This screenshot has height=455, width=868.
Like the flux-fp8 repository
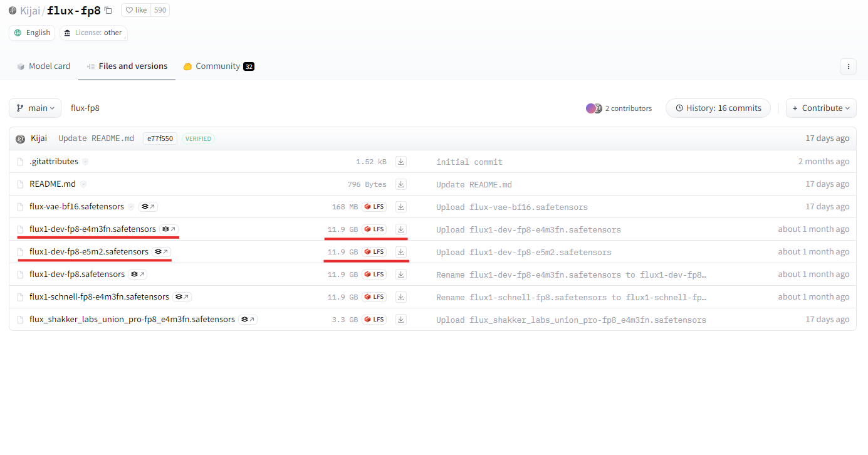tap(136, 10)
